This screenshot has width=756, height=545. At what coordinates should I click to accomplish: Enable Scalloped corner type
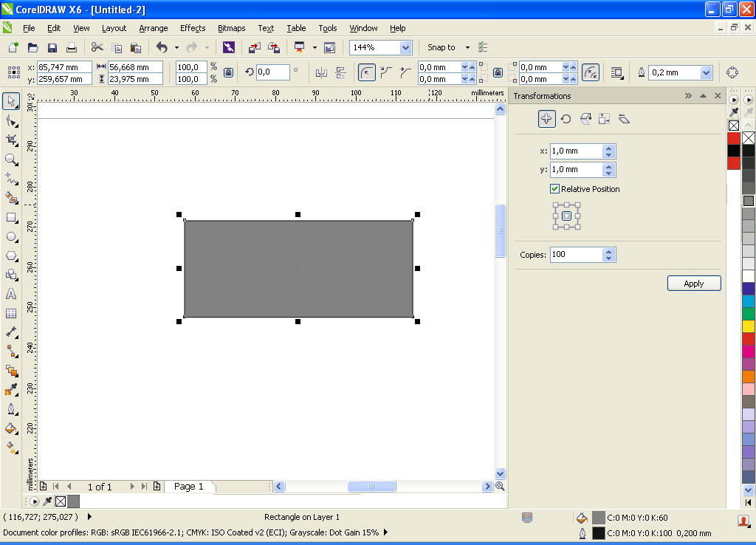(385, 73)
